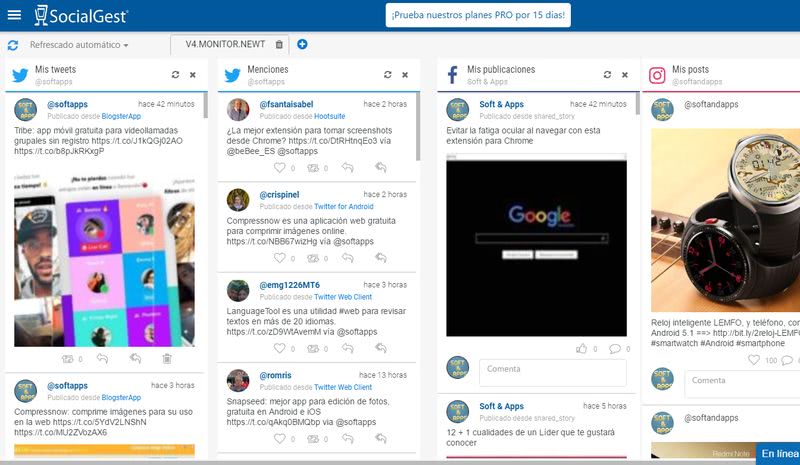Refresh the Mis tweets column
The height and width of the screenshot is (465, 800).
[x=175, y=75]
